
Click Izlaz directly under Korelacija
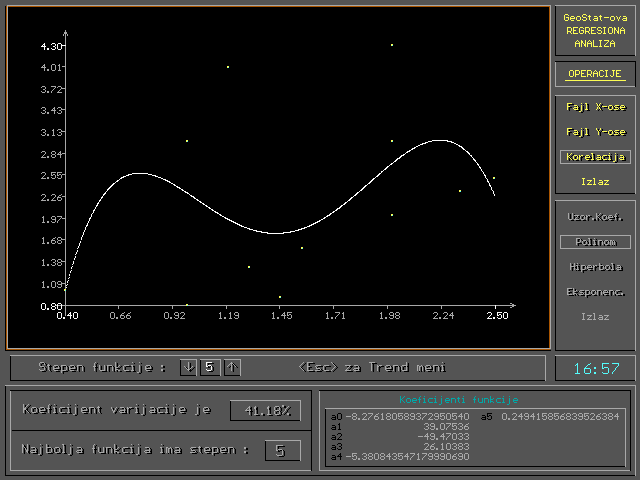[595, 182]
